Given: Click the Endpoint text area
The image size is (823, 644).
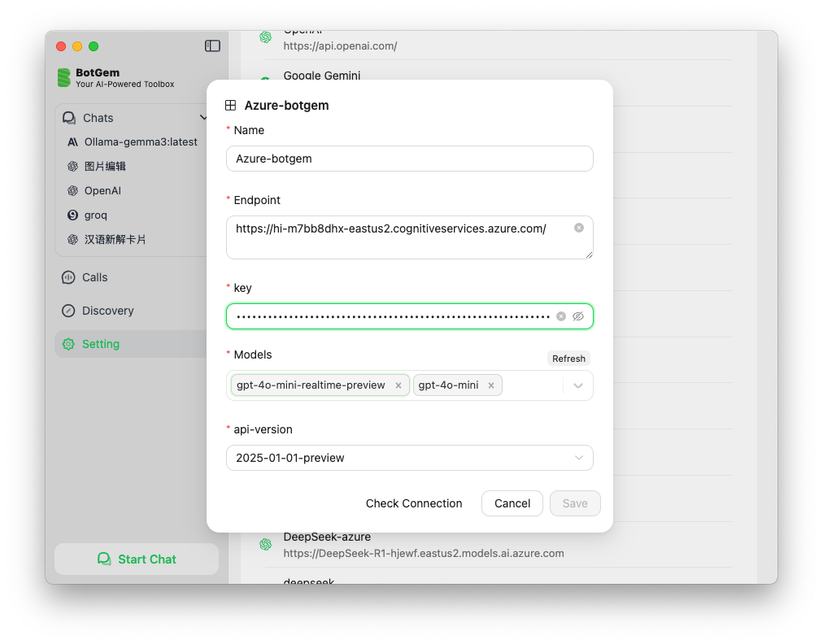Looking at the screenshot, I should [x=409, y=237].
